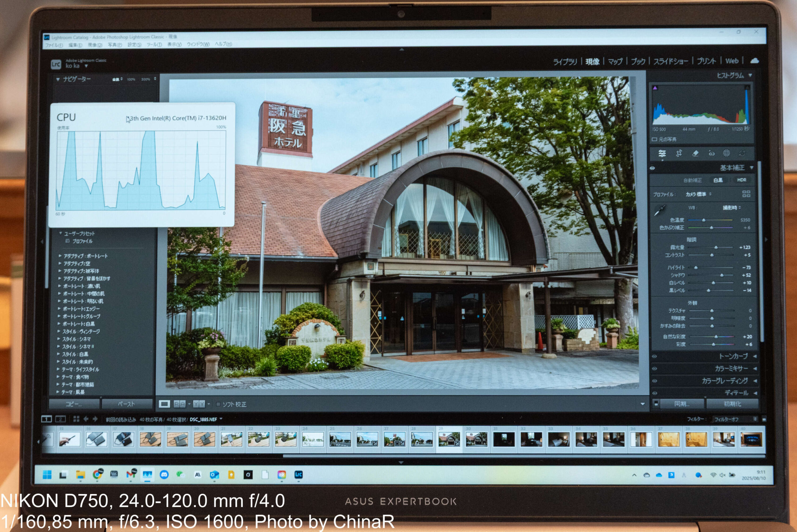Screen dimensions: 797x532
Task: Select the Y Y reference view button
Action: click(x=199, y=404)
